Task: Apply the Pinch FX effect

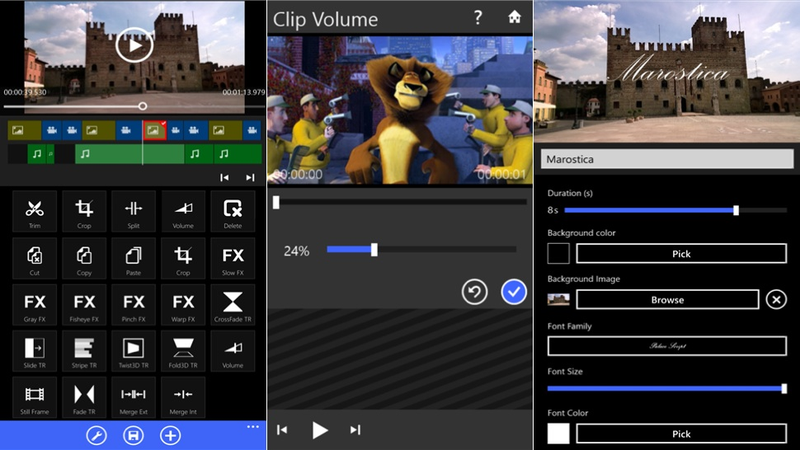Action: click(x=133, y=305)
